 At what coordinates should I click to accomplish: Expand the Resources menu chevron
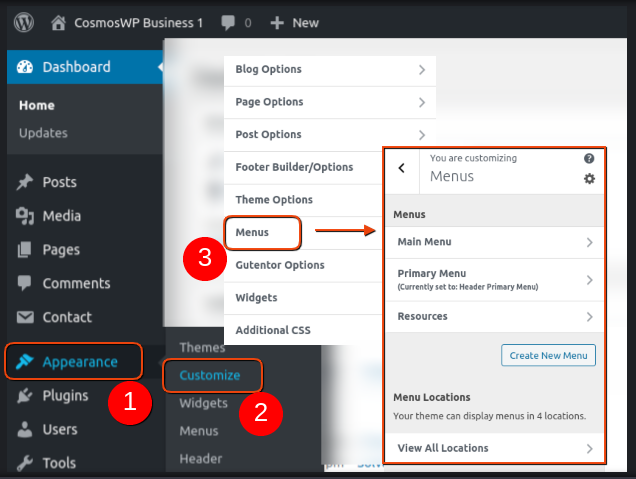pyautogui.click(x=589, y=317)
